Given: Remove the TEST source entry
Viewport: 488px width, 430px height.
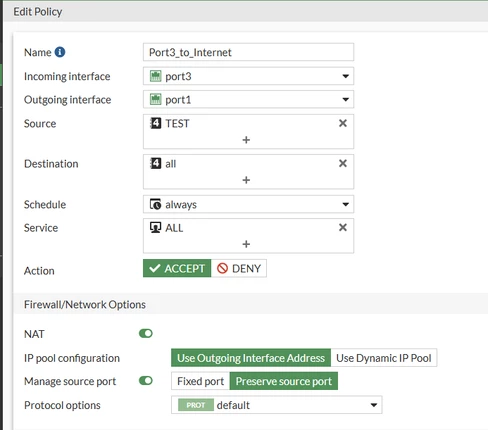Looking at the screenshot, I should pos(343,123).
